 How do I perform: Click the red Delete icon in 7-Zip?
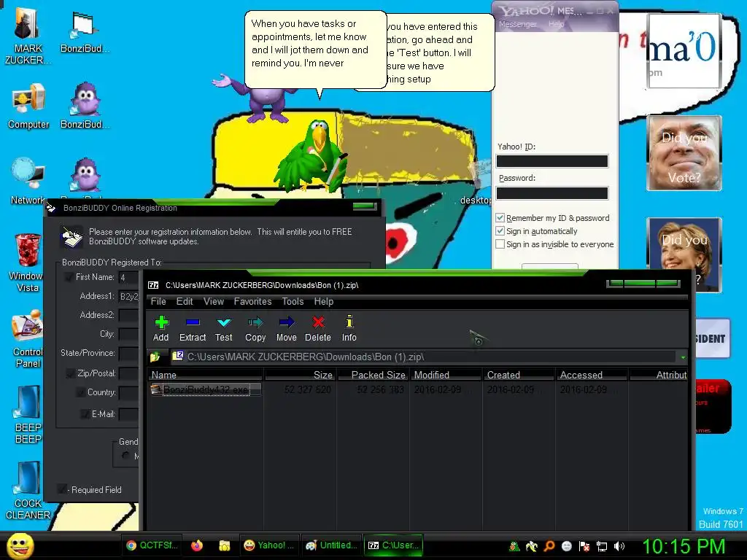318,329
